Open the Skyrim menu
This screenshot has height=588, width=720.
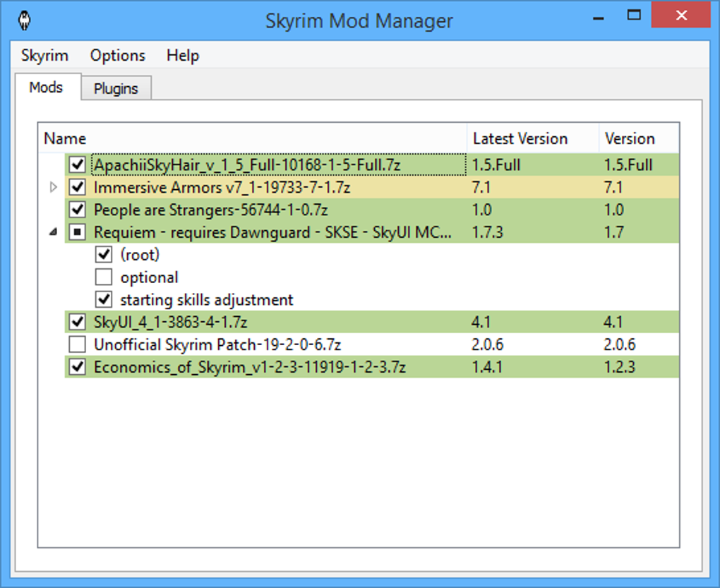click(x=44, y=56)
